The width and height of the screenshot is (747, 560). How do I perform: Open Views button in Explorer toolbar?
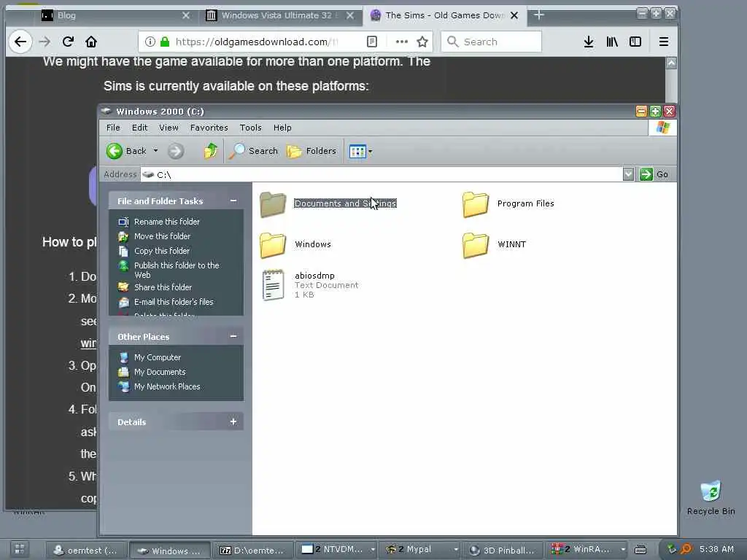[357, 152]
